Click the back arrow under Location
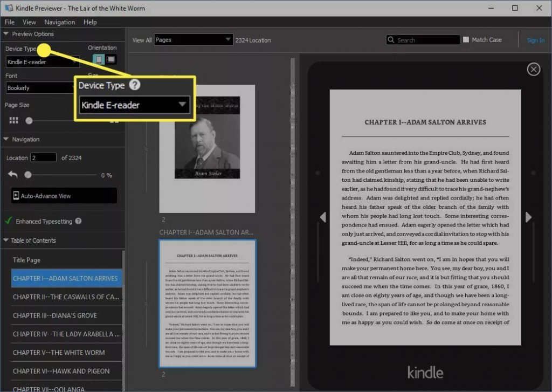This screenshot has height=392, width=552. 13,175
